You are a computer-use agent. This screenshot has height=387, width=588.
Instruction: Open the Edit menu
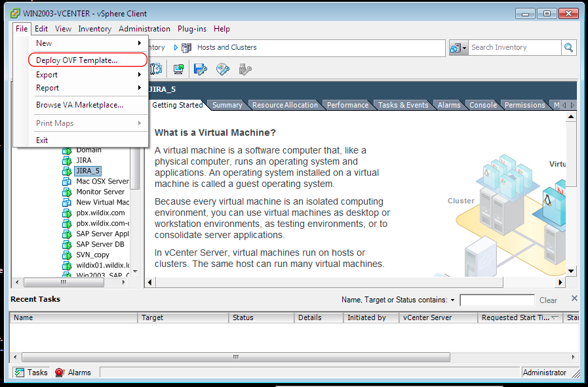41,29
